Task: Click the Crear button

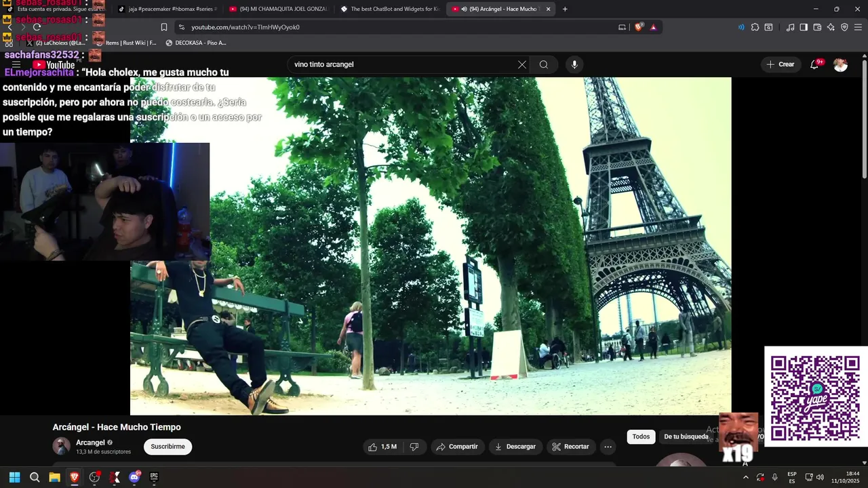Action: point(780,64)
